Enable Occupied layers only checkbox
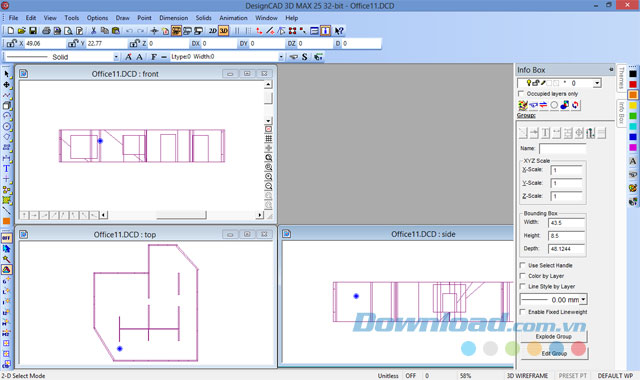The width and height of the screenshot is (640, 380). (521, 93)
